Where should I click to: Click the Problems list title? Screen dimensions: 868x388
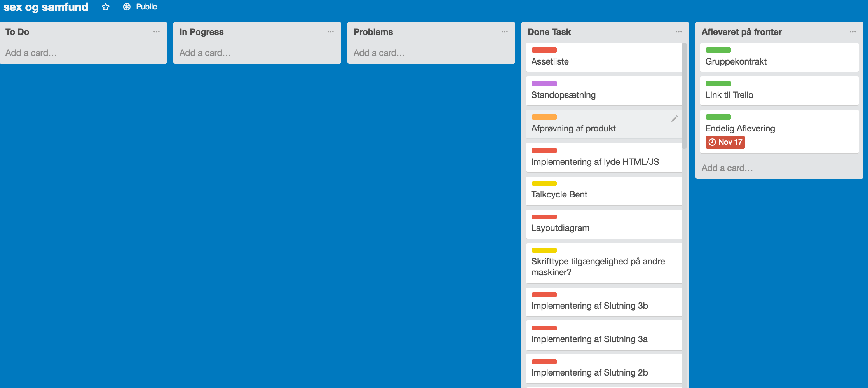(x=373, y=32)
